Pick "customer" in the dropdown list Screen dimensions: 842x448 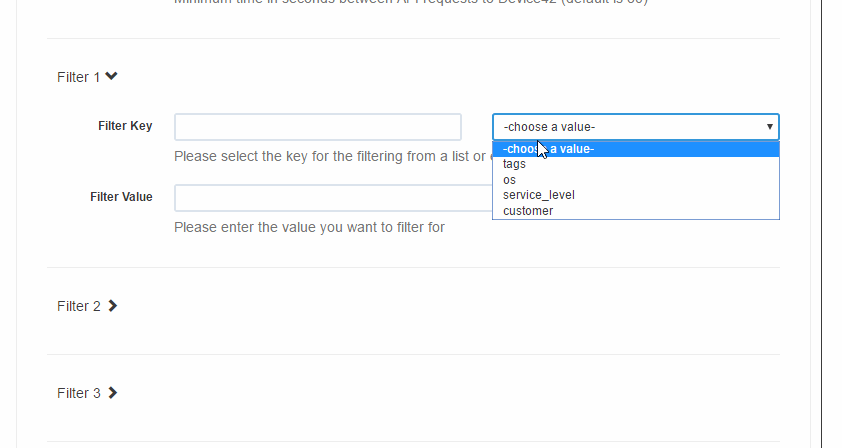(x=636, y=211)
